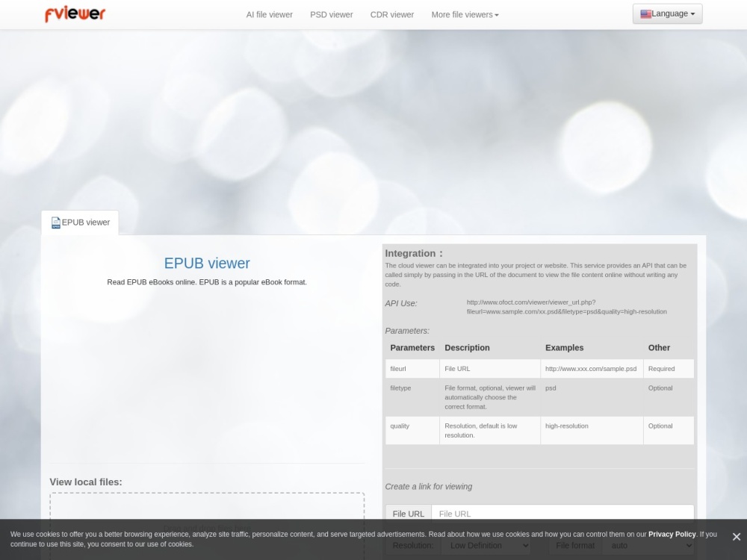The height and width of the screenshot is (560, 747).
Task: Open the PSD viewer page
Action: pyautogui.click(x=332, y=15)
